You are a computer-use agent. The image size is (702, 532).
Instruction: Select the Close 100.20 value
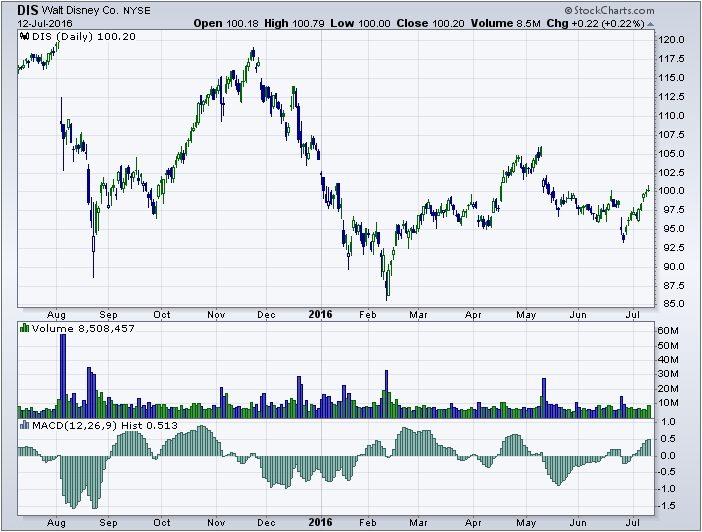coord(430,23)
